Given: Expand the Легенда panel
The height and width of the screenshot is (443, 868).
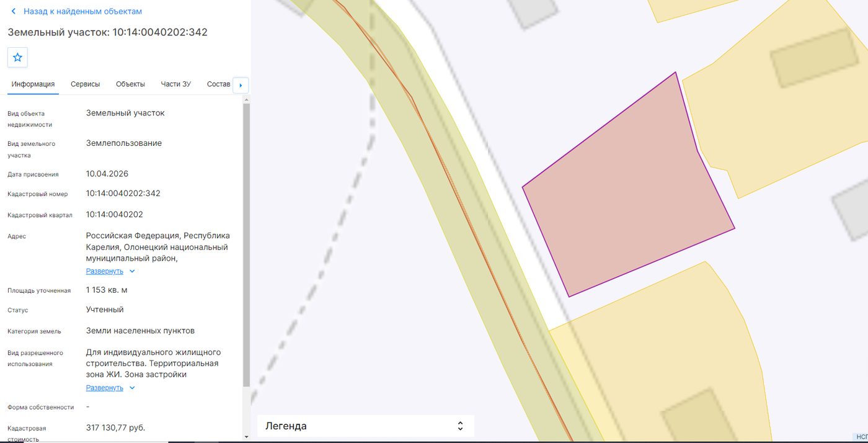Looking at the screenshot, I should pyautogui.click(x=366, y=426).
